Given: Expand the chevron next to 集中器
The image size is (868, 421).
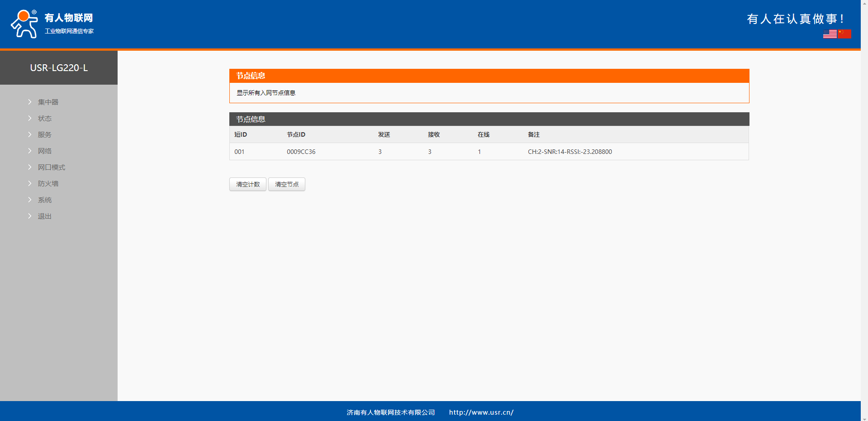Looking at the screenshot, I should 30,102.
